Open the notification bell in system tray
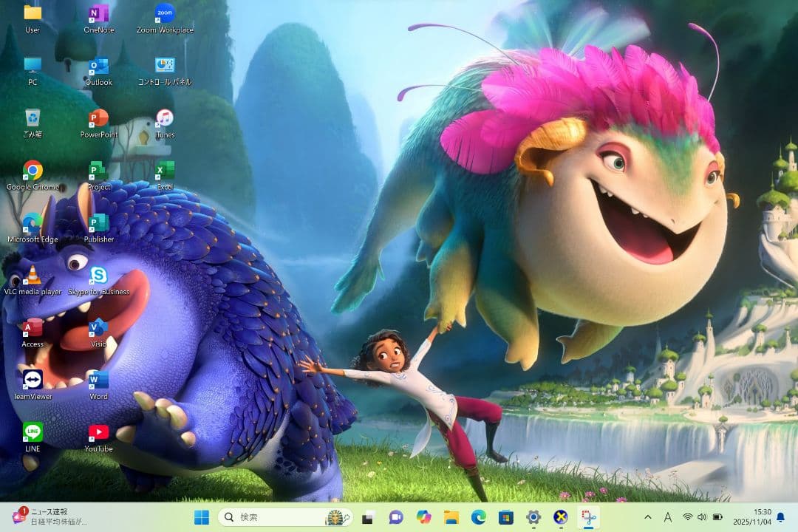798x532 pixels. [780, 517]
